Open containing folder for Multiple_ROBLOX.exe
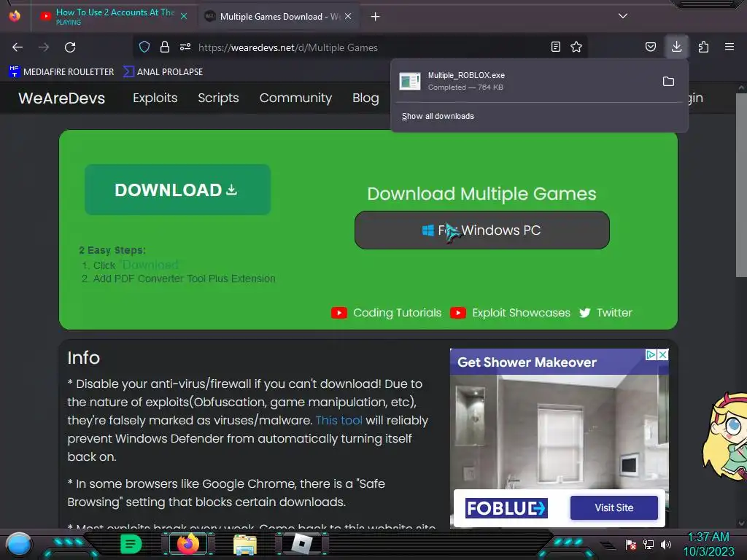The height and width of the screenshot is (560, 747). coord(668,82)
